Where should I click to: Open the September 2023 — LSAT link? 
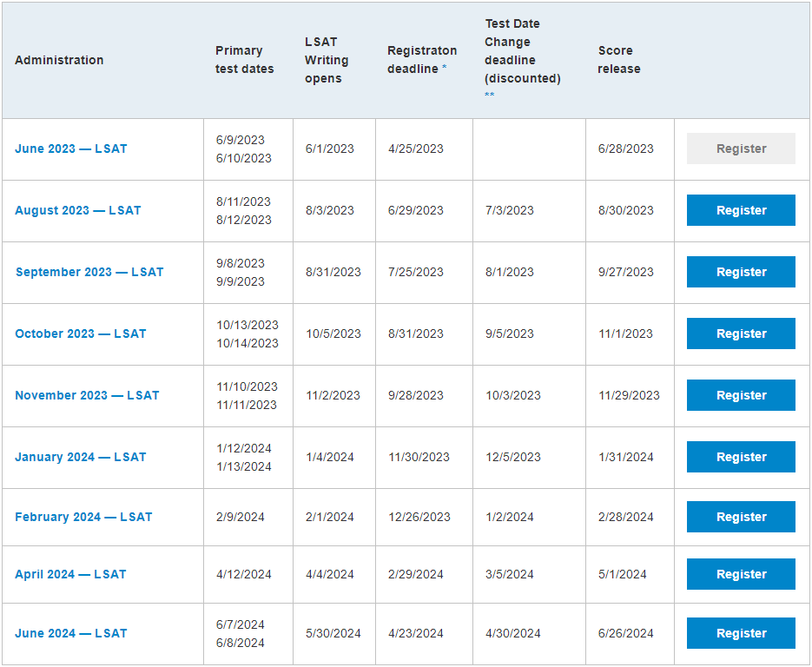pyautogui.click(x=89, y=272)
